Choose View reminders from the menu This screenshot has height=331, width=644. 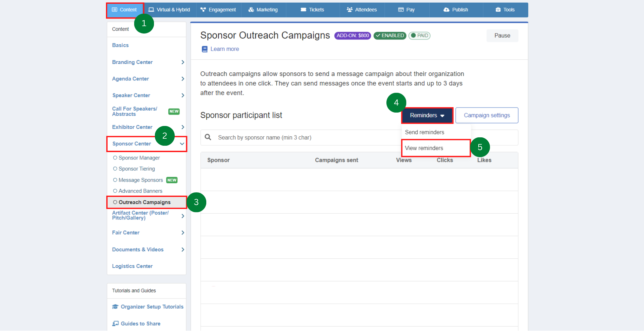point(424,148)
